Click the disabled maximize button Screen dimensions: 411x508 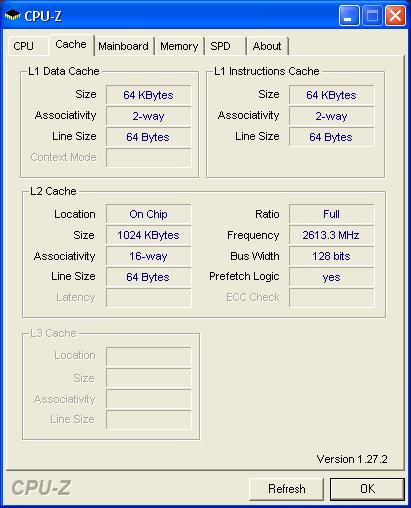372,15
